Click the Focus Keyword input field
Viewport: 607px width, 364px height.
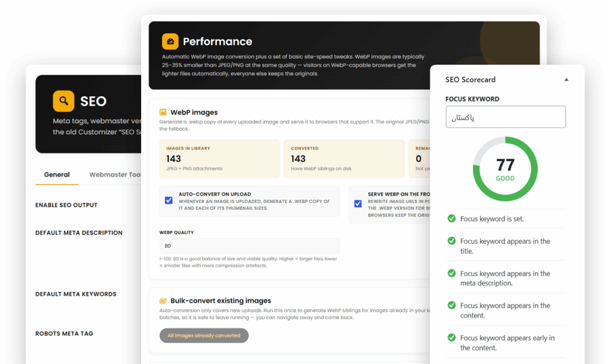[506, 117]
